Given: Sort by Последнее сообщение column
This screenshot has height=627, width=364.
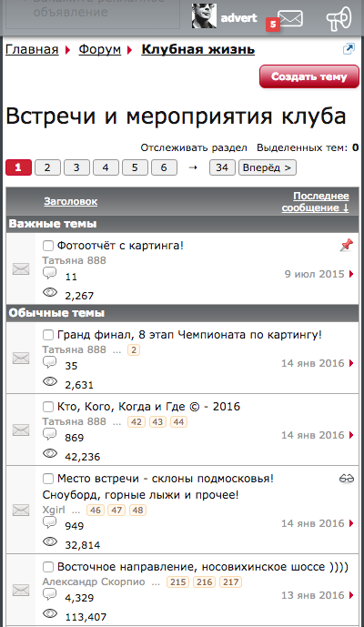Looking at the screenshot, I should pos(315,201).
